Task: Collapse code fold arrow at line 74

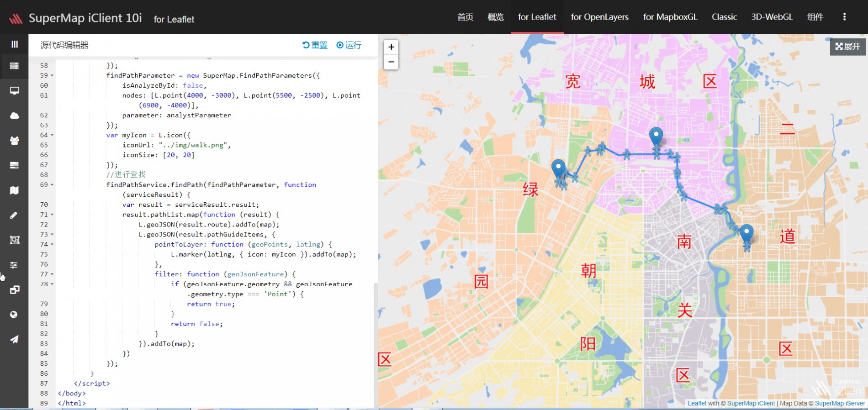Action: (x=52, y=245)
